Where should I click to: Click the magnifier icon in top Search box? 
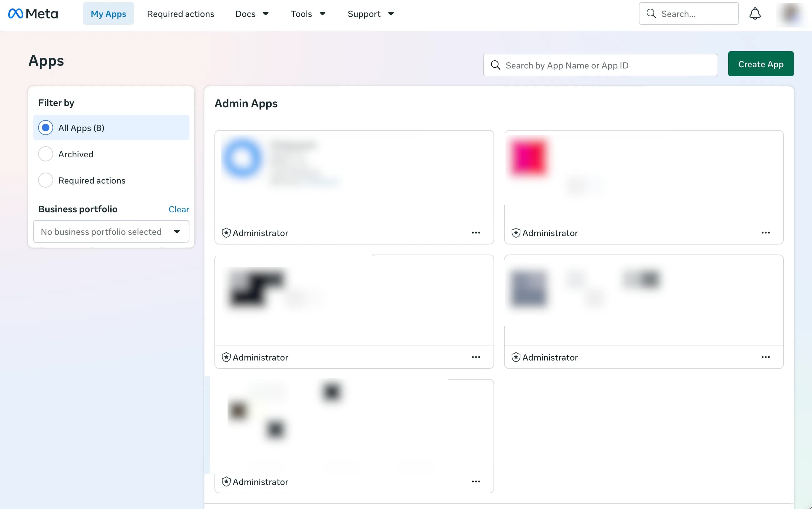coord(651,14)
